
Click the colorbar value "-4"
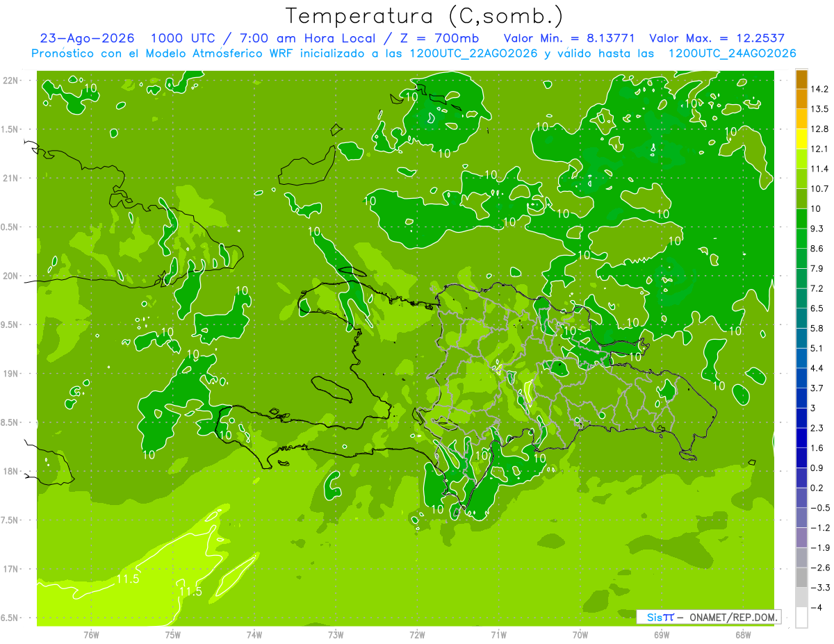tap(816, 607)
